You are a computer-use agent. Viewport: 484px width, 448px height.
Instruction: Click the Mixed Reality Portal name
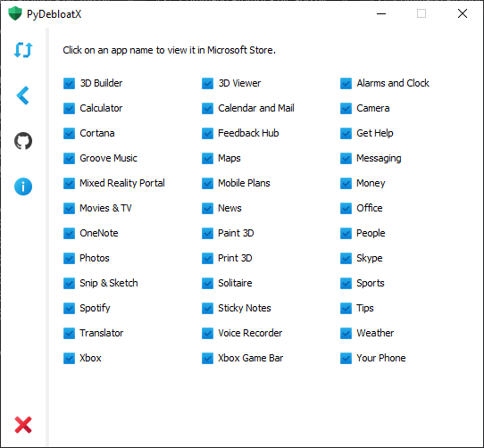(122, 183)
